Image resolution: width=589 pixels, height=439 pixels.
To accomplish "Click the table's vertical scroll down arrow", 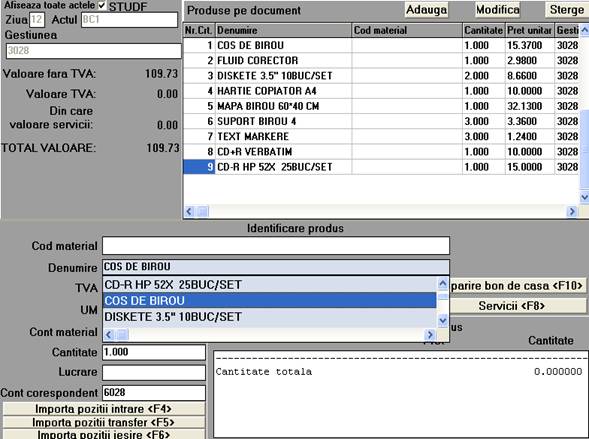I will 584,196.
